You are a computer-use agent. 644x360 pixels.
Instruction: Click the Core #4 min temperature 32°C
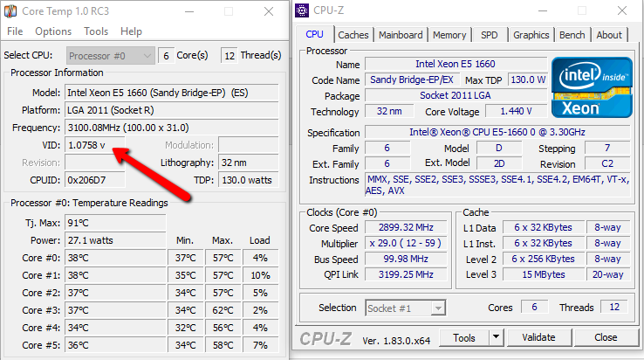click(186, 328)
